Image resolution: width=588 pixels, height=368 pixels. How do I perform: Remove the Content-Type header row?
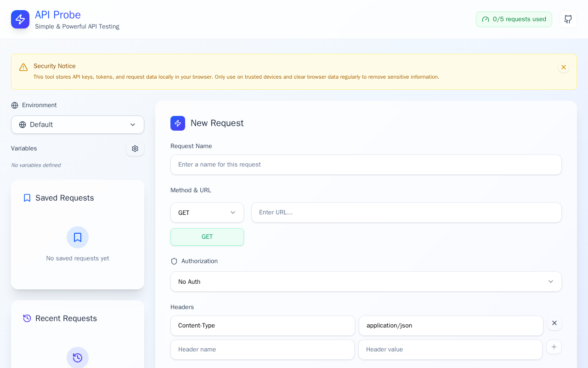point(554,323)
